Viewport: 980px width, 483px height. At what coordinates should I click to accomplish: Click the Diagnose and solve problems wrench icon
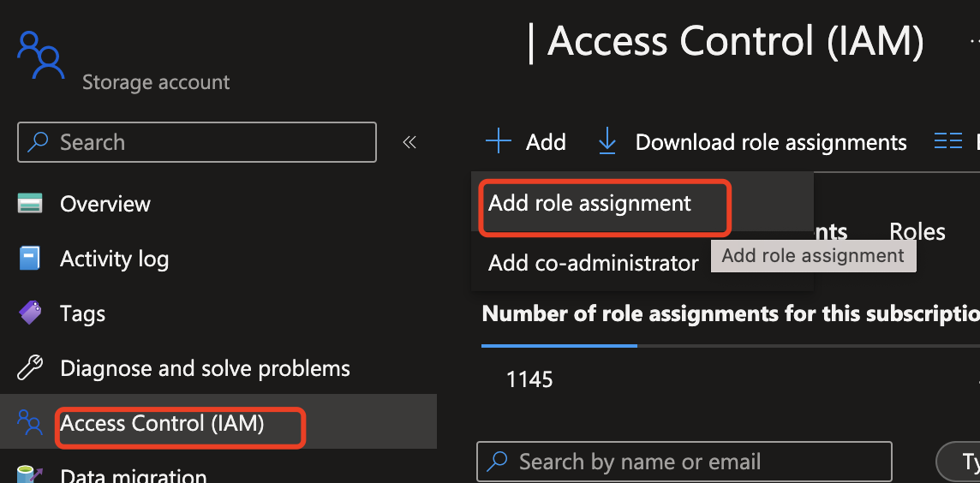point(30,368)
